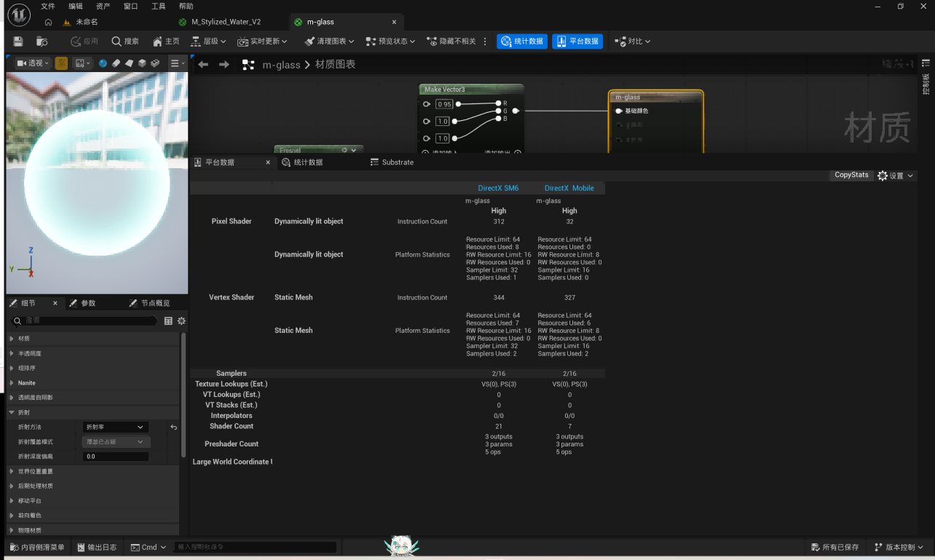
Task: Open the viewport hamburger options menu
Action: pos(177,63)
